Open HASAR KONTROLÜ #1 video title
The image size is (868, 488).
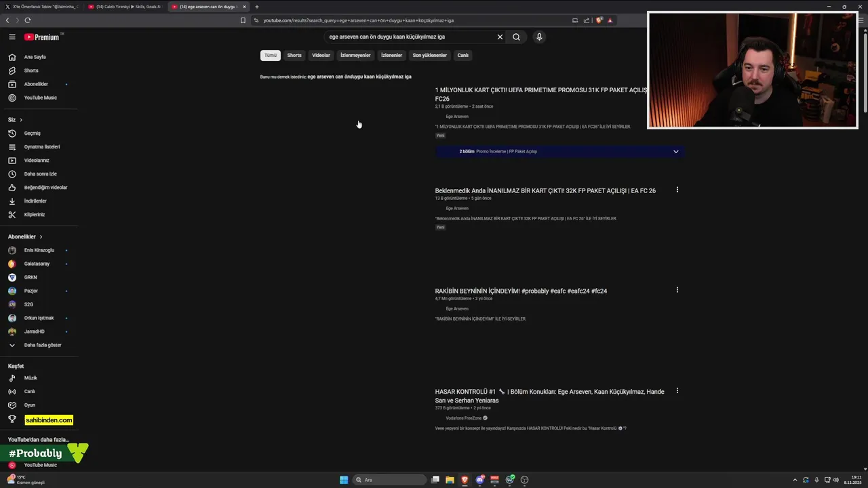550,396
